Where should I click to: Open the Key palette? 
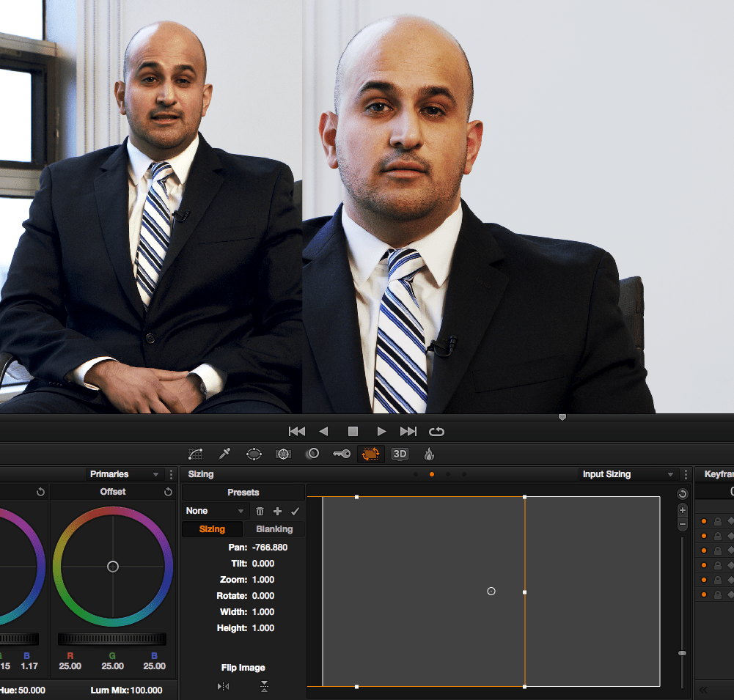(342, 454)
